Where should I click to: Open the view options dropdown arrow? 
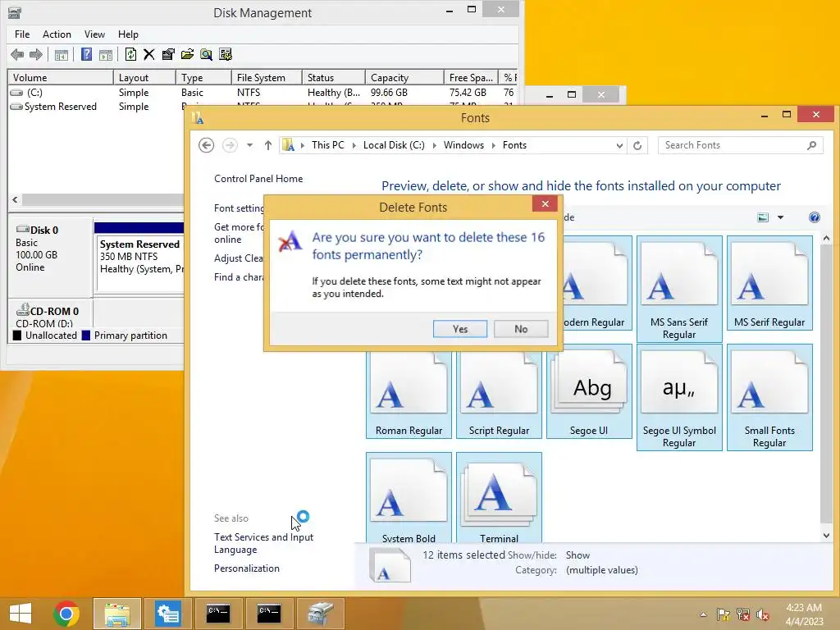click(x=781, y=217)
